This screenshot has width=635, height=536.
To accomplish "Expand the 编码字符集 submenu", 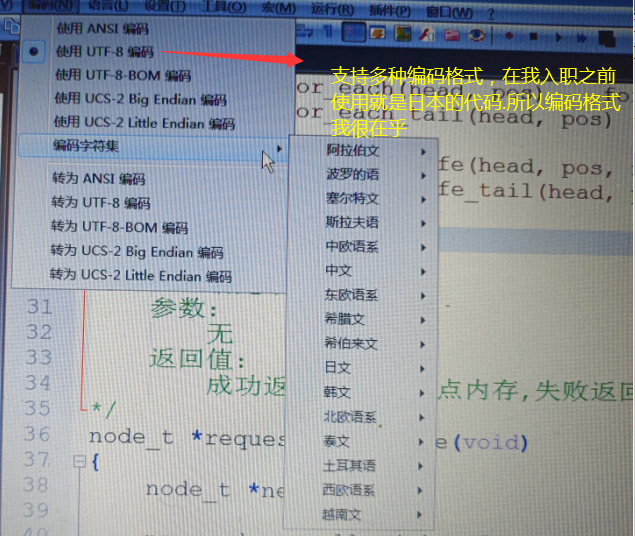I will [154, 146].
